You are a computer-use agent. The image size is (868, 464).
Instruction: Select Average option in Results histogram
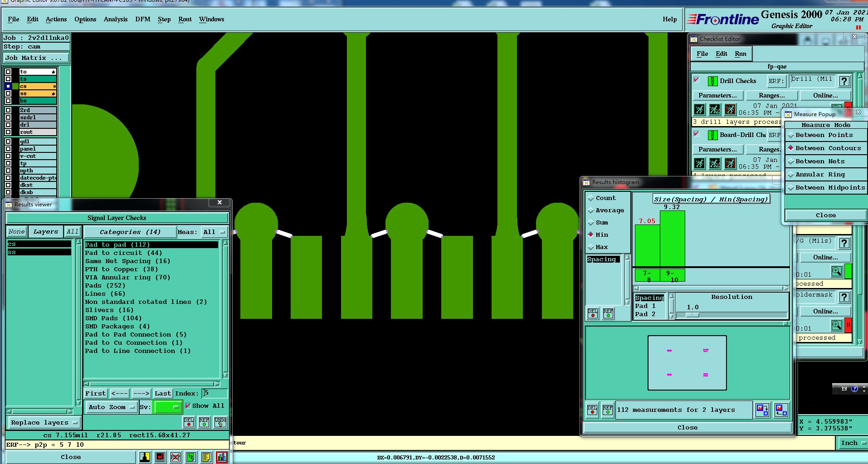point(606,210)
